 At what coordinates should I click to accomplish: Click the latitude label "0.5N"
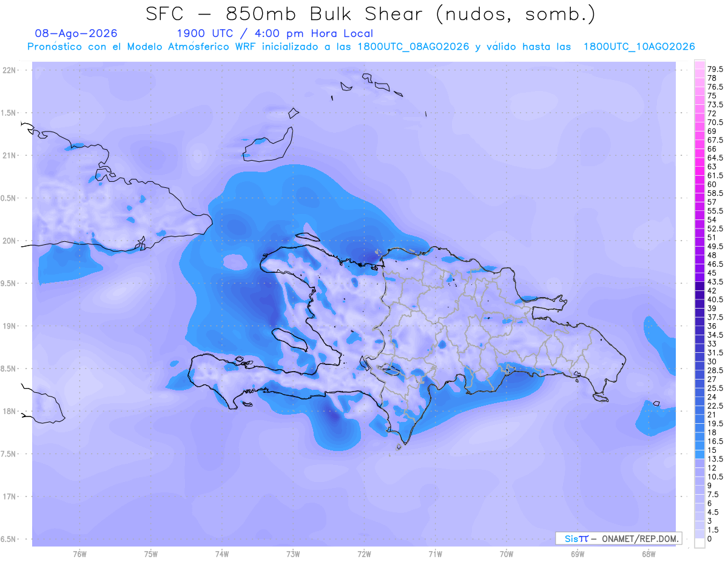pyautogui.click(x=9, y=198)
